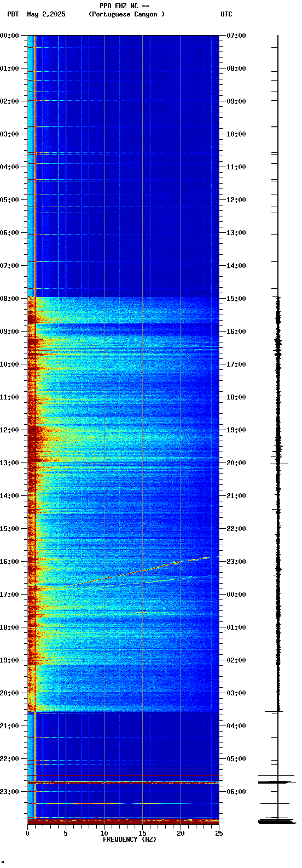
Task: Click the 12:00 PDT time label
Action: 9,430
